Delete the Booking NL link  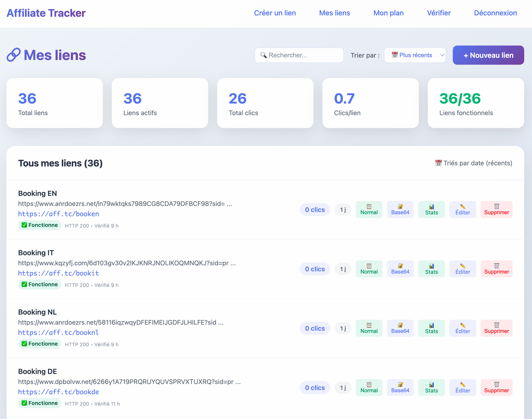[x=497, y=328]
